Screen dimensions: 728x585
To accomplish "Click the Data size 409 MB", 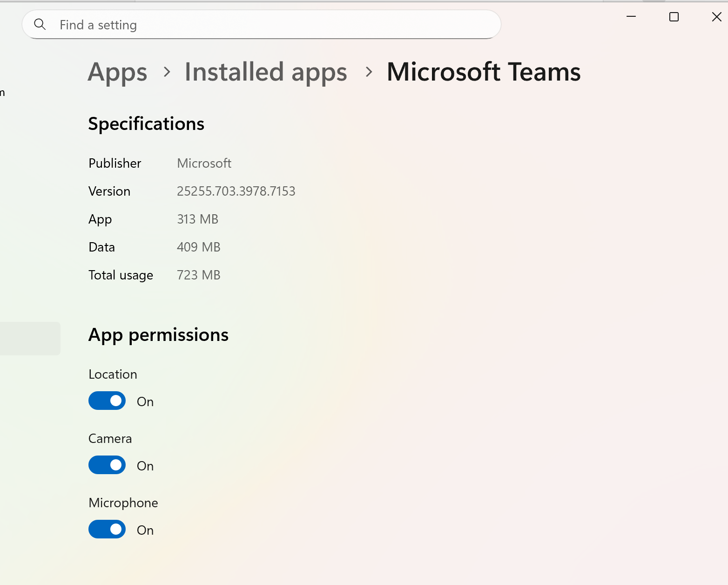I will point(198,247).
